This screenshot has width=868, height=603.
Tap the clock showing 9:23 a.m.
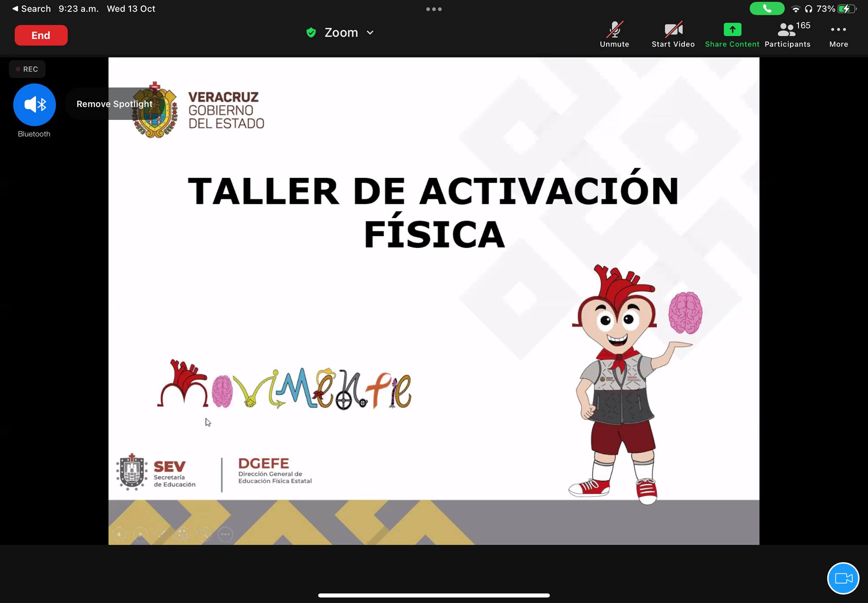pos(78,8)
